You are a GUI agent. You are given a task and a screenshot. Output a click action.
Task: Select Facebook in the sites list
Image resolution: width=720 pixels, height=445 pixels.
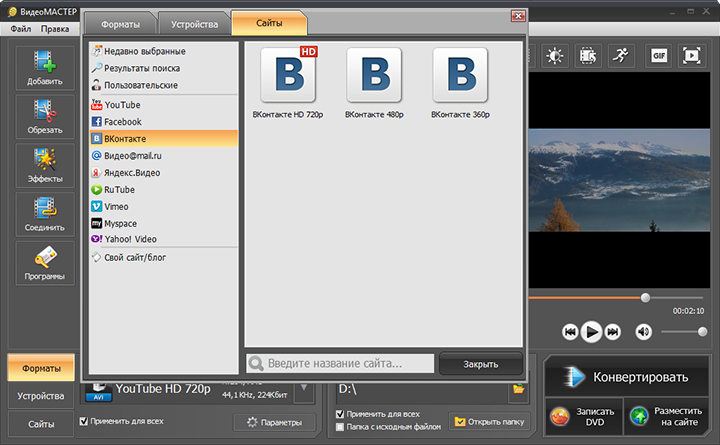tap(163, 122)
